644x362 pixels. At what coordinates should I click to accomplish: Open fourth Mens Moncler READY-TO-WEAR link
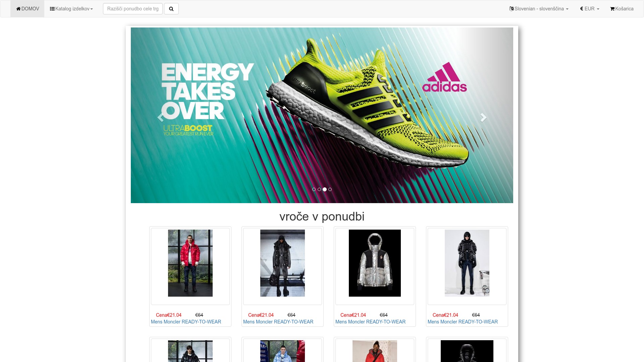coord(463,322)
